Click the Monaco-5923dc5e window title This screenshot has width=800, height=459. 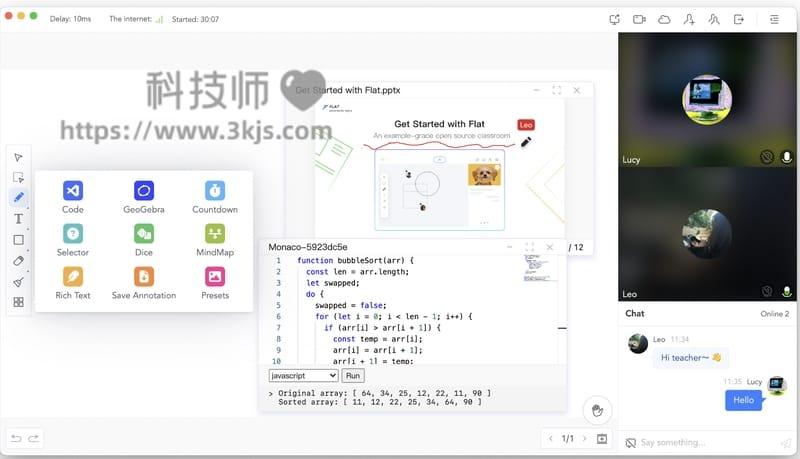coord(308,247)
